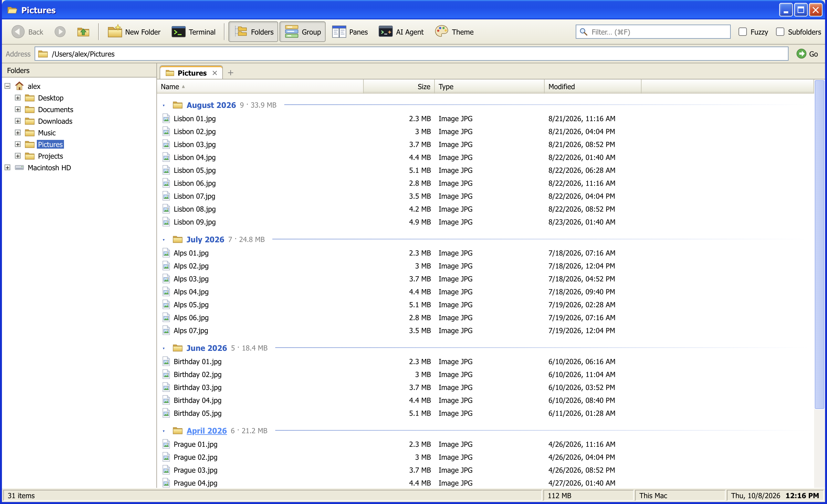Viewport: 827px width, 504px height.
Task: Create a New Folder
Action: [x=134, y=32]
